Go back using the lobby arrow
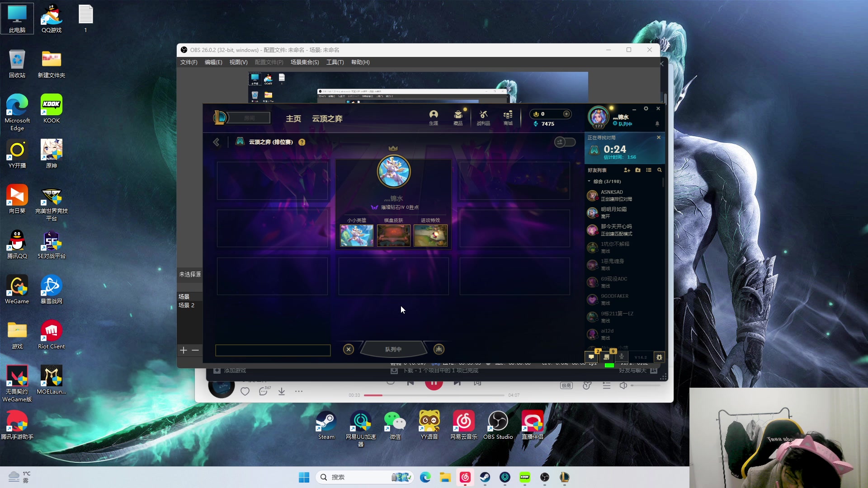Viewport: 868px width, 488px height. pos(216,142)
